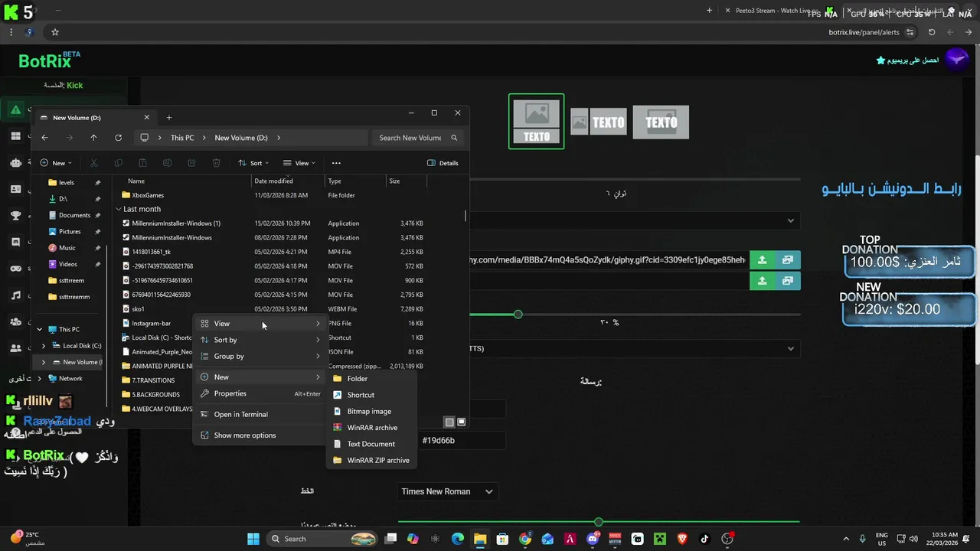Open the See more ellipsis in Explorer toolbar
This screenshot has width=980, height=551.
click(336, 163)
